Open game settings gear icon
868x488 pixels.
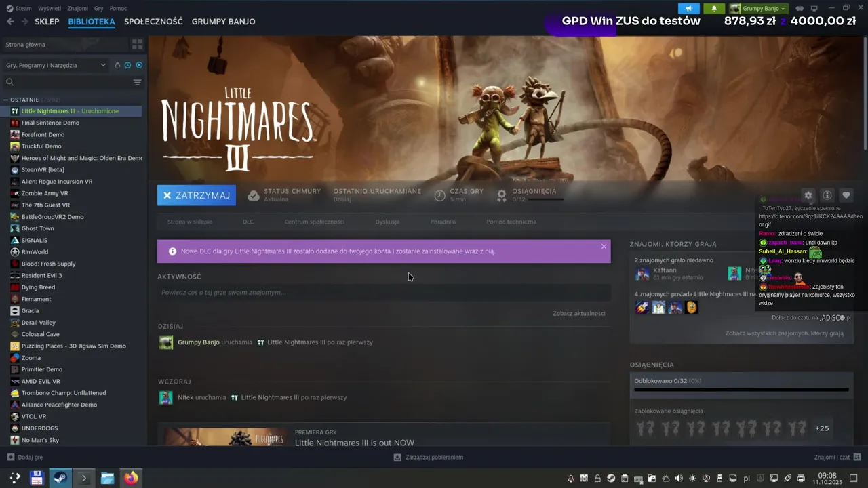tap(808, 195)
